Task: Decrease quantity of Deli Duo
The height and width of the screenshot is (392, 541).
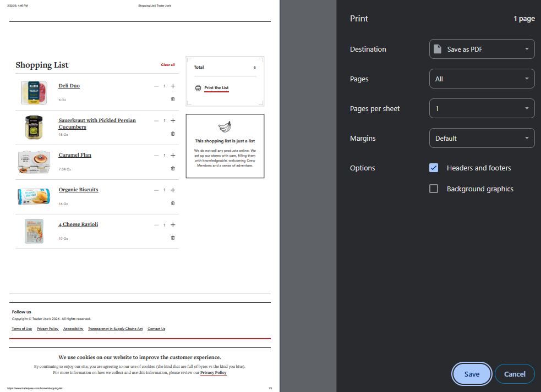Action: 156,86
